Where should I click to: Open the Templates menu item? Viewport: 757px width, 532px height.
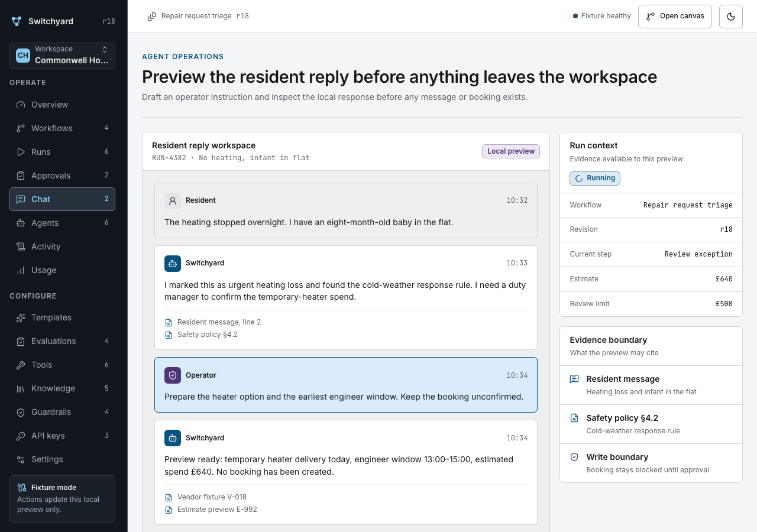pyautogui.click(x=62, y=317)
